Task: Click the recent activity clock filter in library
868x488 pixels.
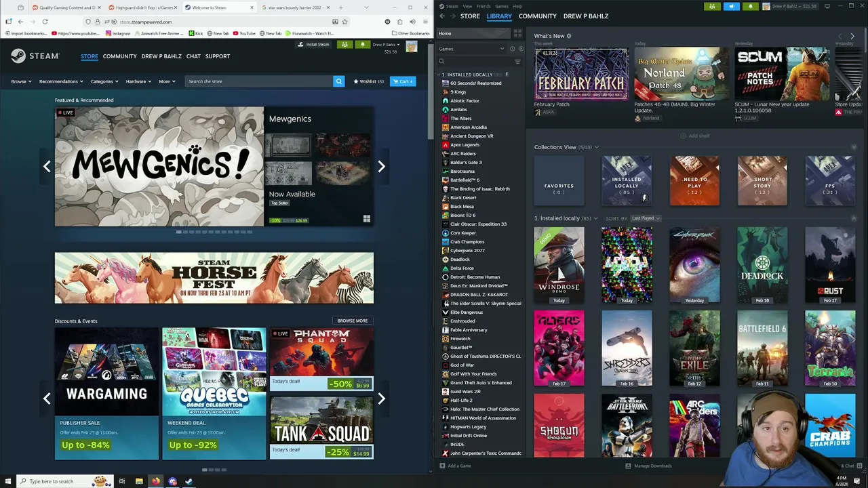Action: pos(512,49)
